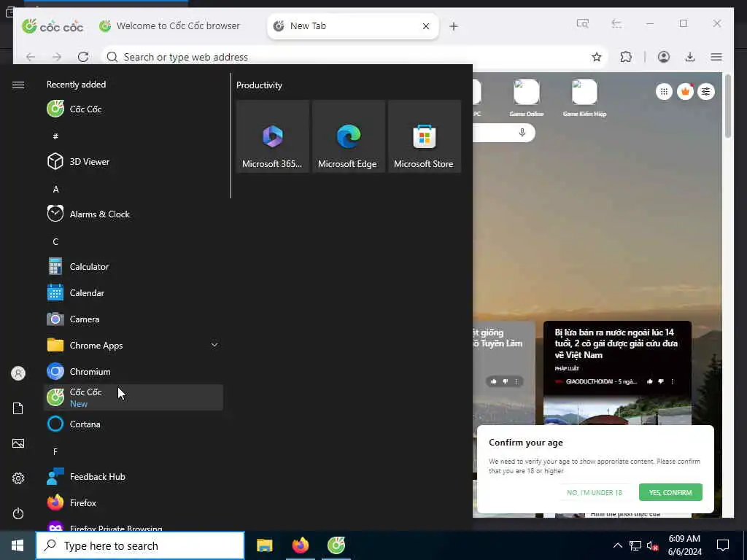The image size is (747, 560).
Task: Launch Firefox from the Start menu list
Action: click(x=133, y=503)
